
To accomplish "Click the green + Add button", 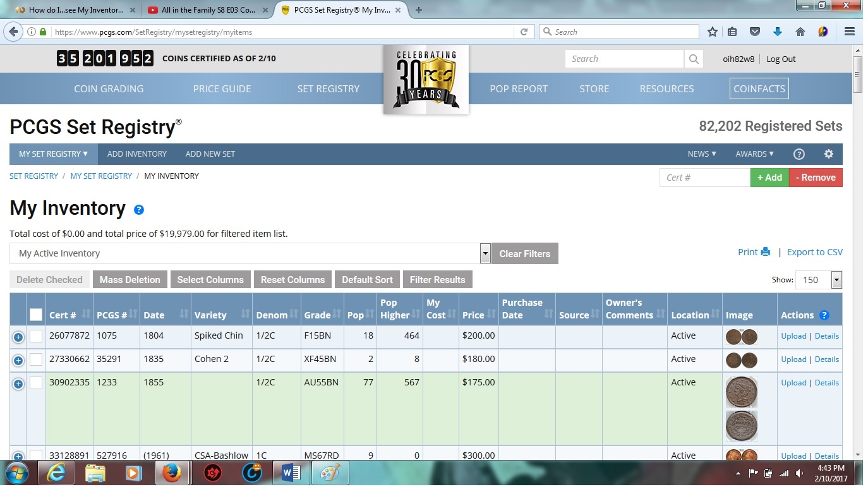I will click(x=769, y=178).
